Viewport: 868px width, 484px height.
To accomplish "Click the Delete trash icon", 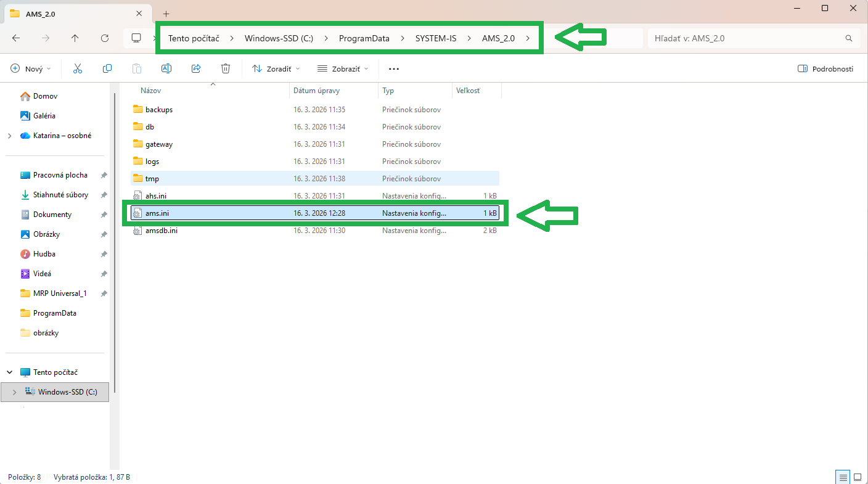I will click(226, 68).
